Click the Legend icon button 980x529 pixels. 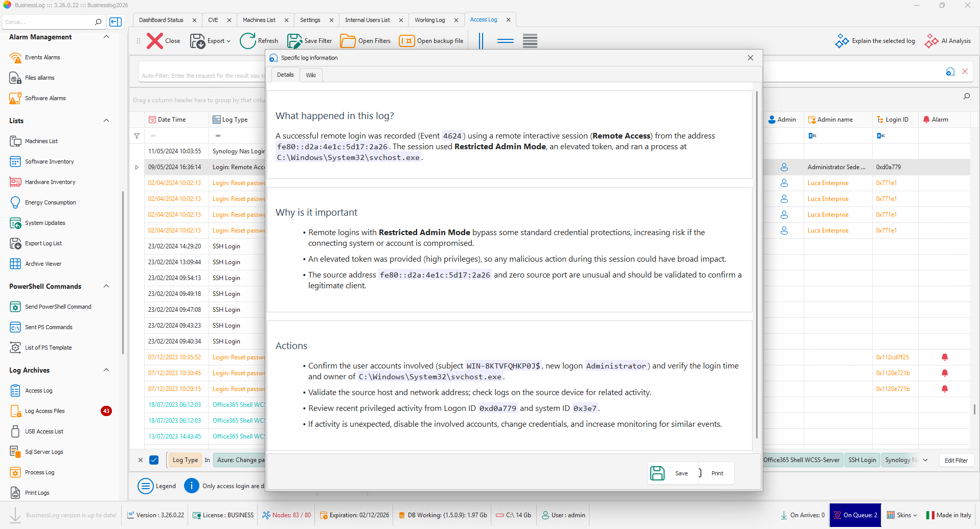(x=146, y=486)
